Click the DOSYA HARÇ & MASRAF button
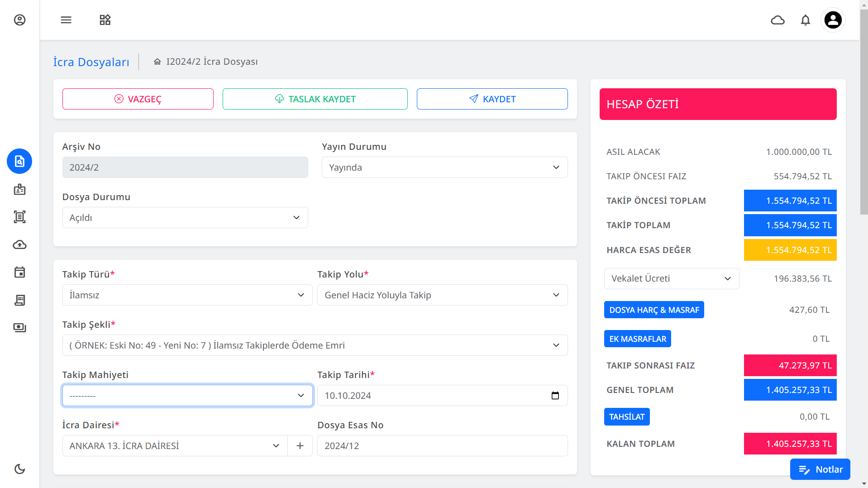Screen dimensions: 868x488 (653, 310)
